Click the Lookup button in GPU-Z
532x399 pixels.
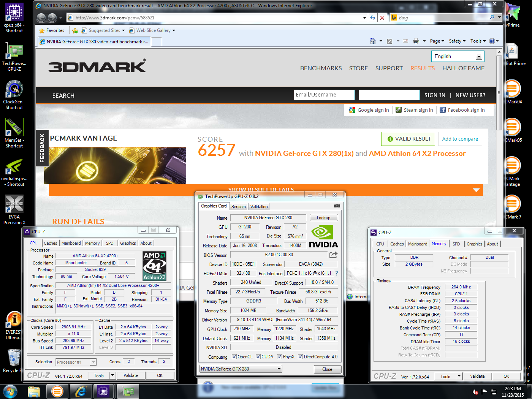(x=323, y=218)
